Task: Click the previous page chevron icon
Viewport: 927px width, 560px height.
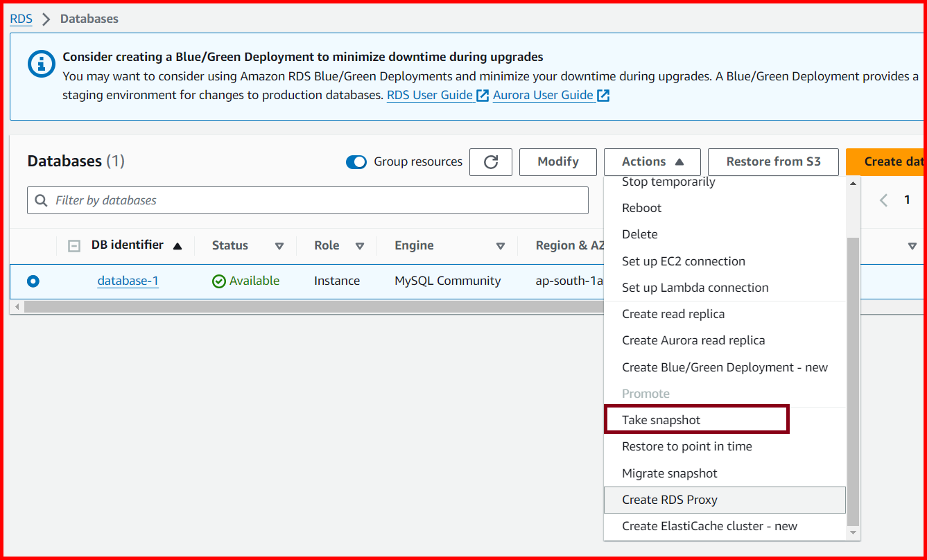Action: point(883,200)
